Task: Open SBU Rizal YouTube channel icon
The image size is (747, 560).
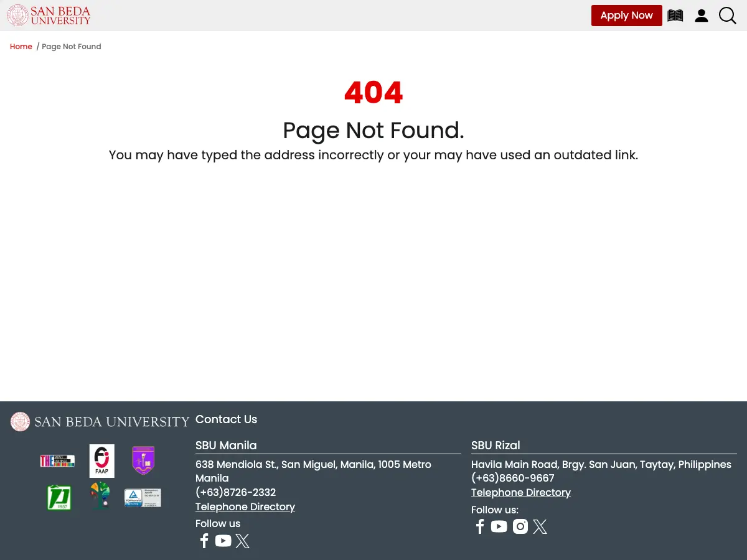Action: click(499, 526)
